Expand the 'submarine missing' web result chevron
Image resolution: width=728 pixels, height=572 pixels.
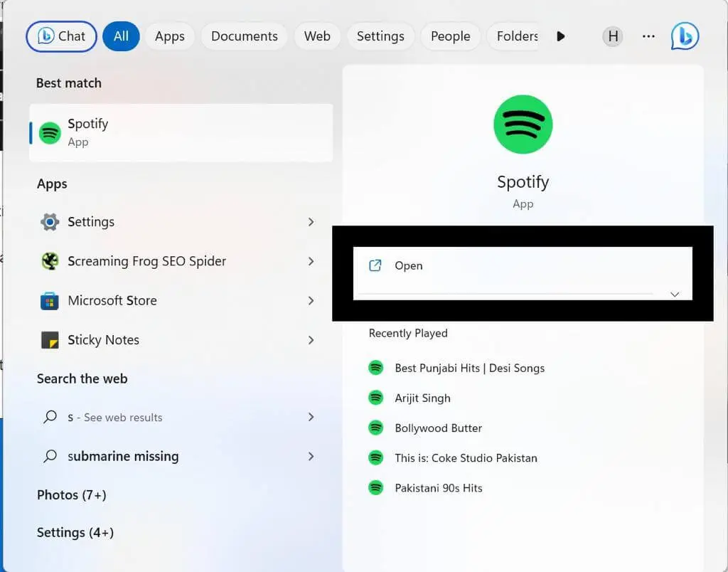(311, 456)
